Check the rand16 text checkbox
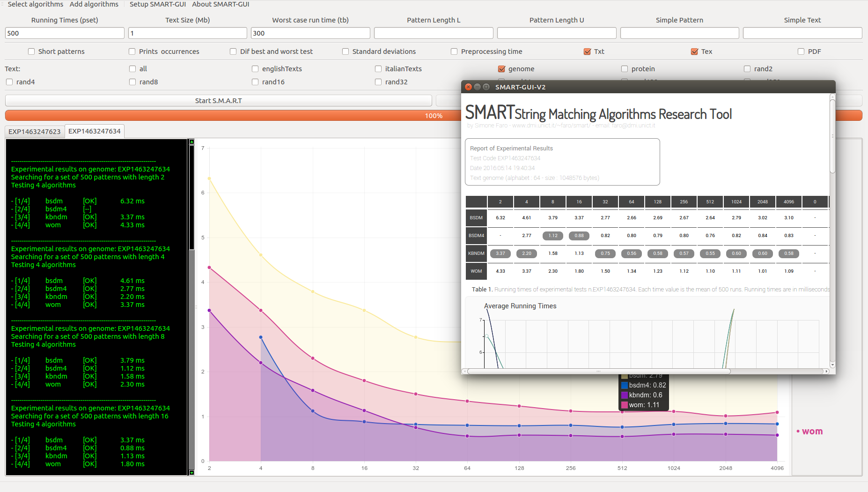This screenshot has width=868, height=492. point(255,82)
